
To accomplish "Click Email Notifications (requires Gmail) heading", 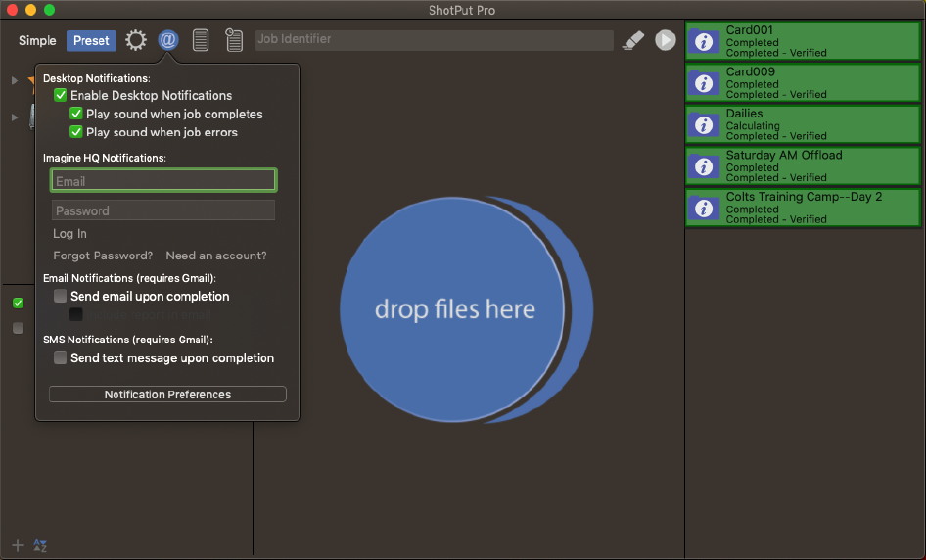I will tap(130, 278).
